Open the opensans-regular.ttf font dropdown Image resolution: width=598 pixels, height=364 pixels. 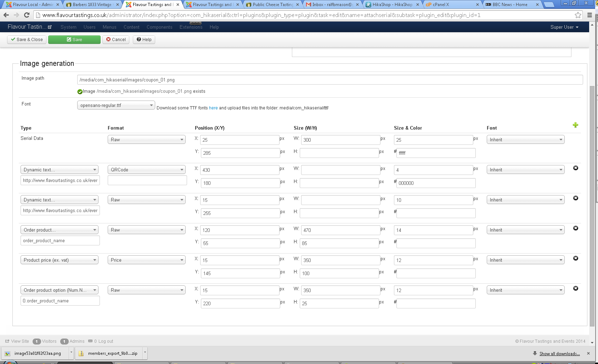[116, 105]
